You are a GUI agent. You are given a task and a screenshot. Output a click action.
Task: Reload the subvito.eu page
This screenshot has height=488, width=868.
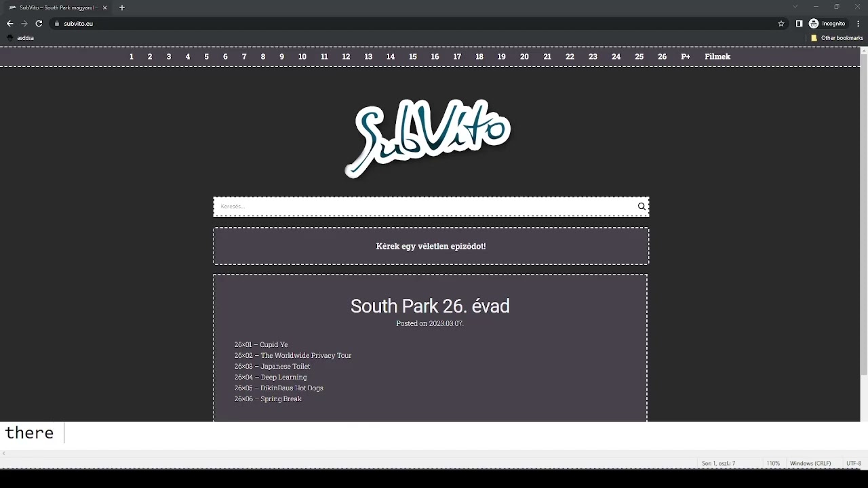click(39, 23)
